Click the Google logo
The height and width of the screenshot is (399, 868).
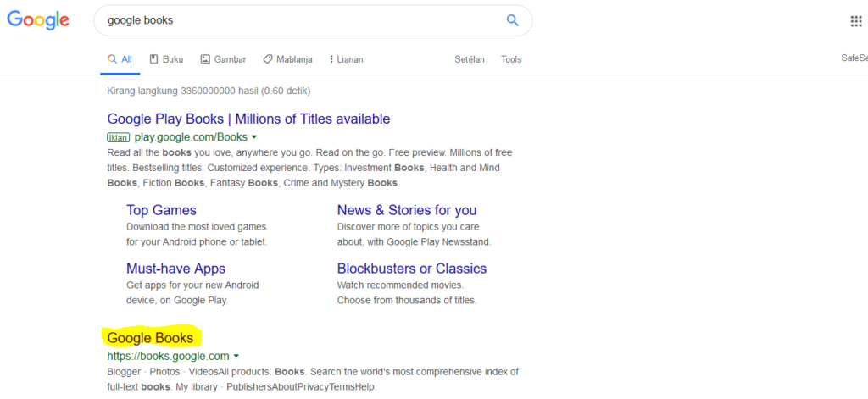[x=38, y=20]
